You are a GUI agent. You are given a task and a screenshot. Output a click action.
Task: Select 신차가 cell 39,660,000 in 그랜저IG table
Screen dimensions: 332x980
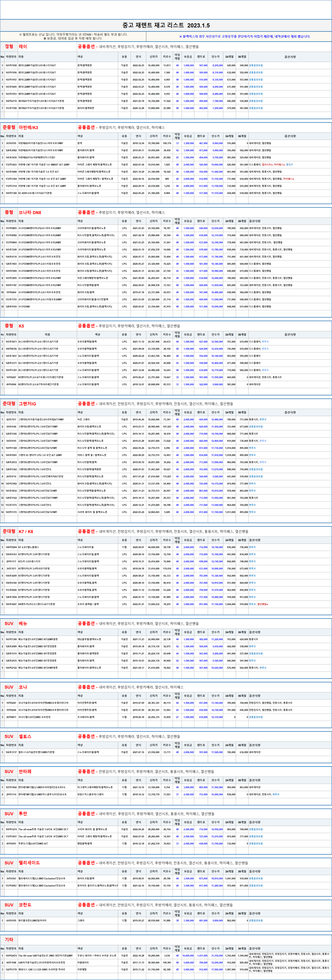tap(154, 420)
